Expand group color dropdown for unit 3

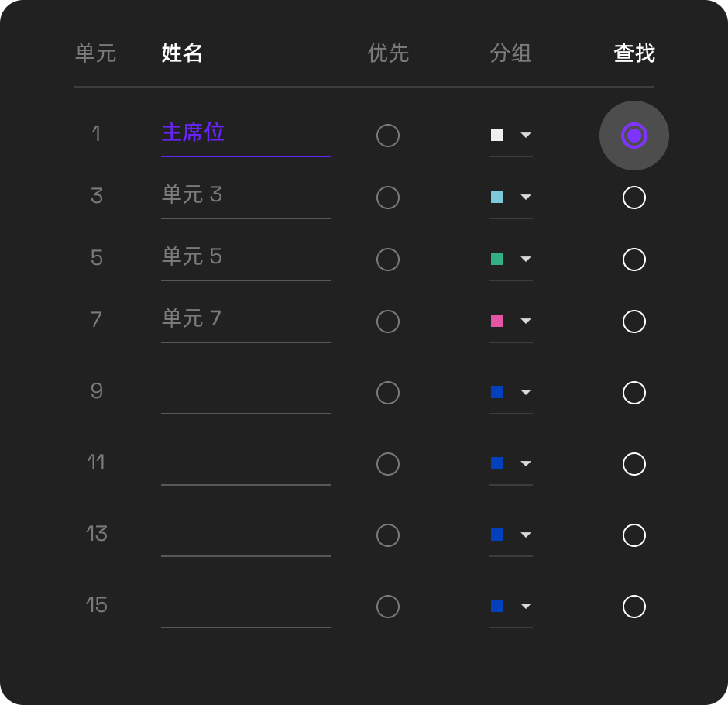point(526,197)
